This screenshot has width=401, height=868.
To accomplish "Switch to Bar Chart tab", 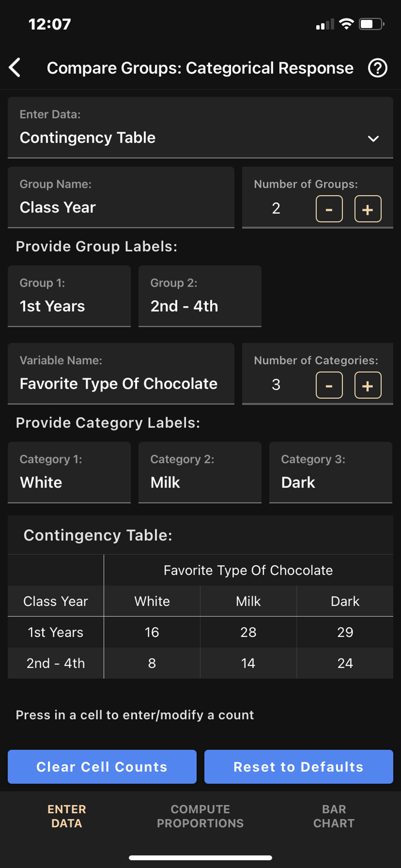I will (334, 816).
